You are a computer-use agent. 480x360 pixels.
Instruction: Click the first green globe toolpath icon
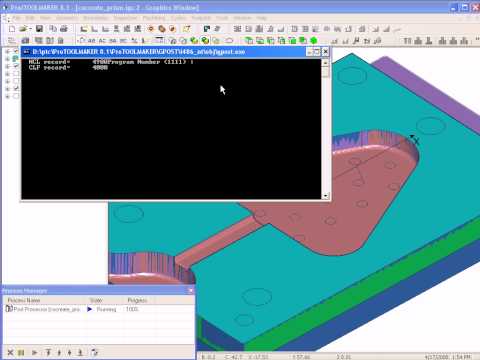point(194,41)
